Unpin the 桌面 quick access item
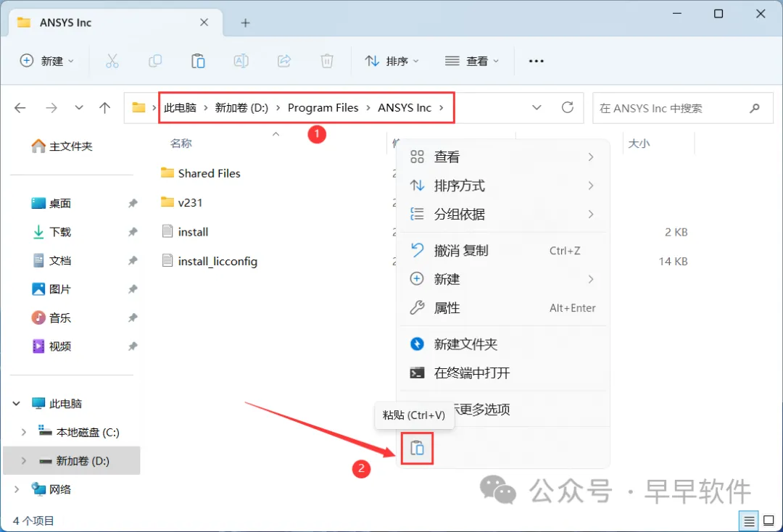 click(133, 203)
